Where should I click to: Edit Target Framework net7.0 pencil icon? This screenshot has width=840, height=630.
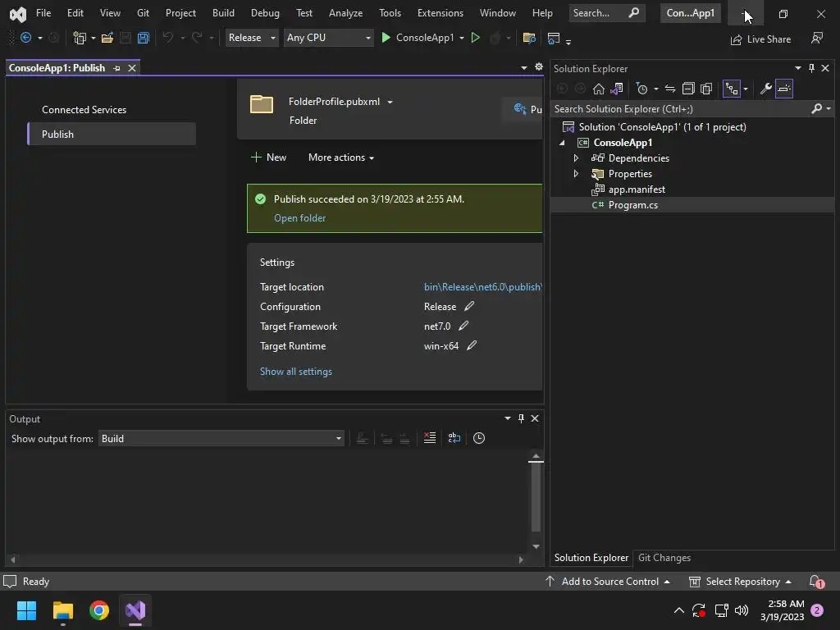coord(463,326)
